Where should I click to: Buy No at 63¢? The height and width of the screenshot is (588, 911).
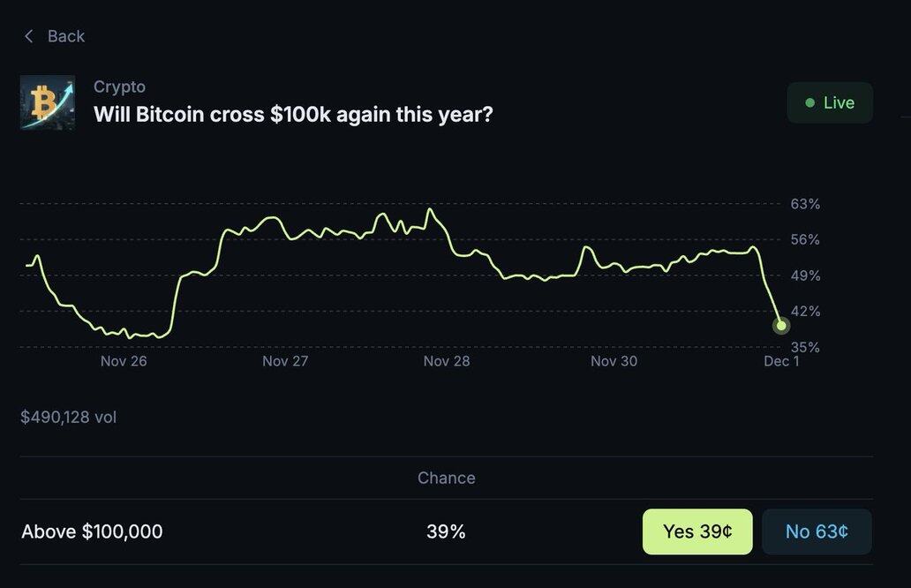tap(817, 531)
